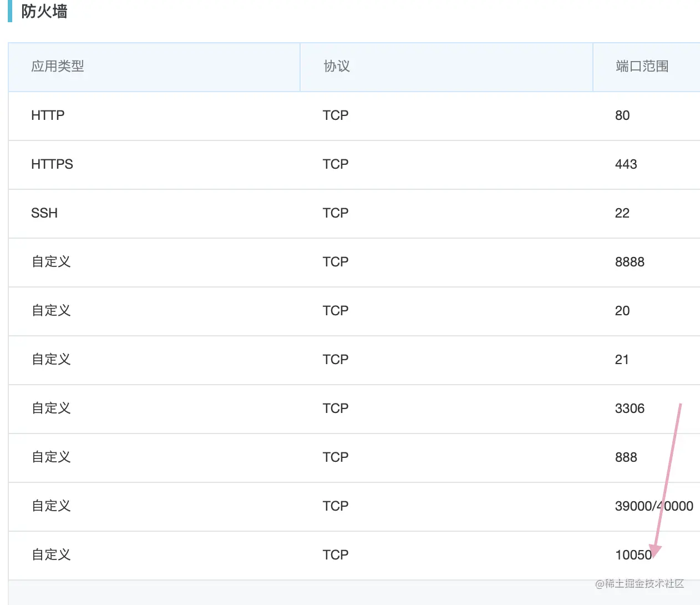The height and width of the screenshot is (605, 700).
Task: Click the 端口范围 column header
Action: click(642, 67)
